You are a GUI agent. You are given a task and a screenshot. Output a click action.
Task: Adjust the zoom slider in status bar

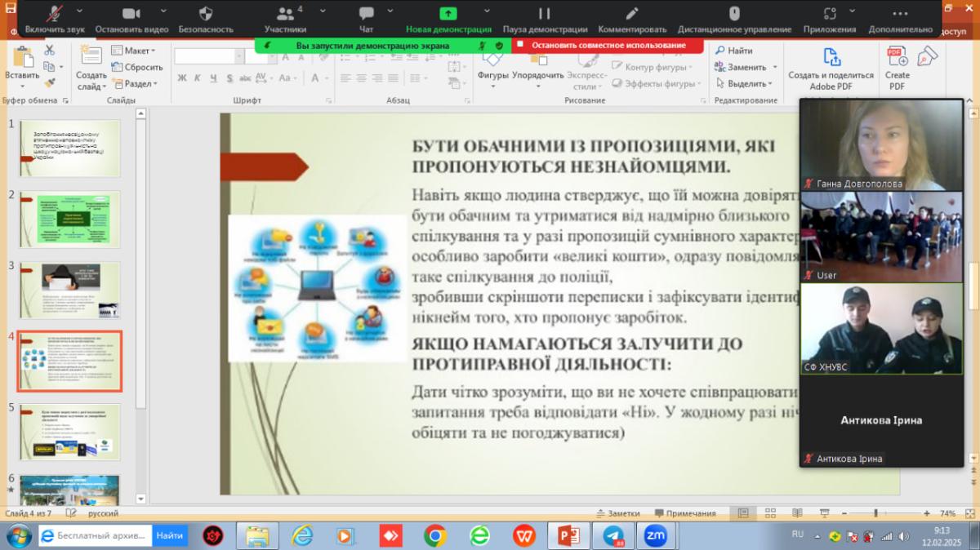coord(875,513)
